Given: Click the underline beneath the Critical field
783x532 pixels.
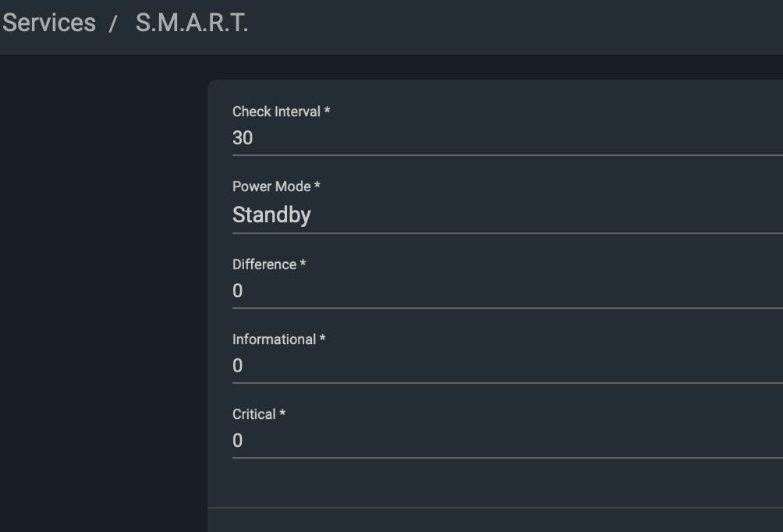Looking at the screenshot, I should coord(507,458).
